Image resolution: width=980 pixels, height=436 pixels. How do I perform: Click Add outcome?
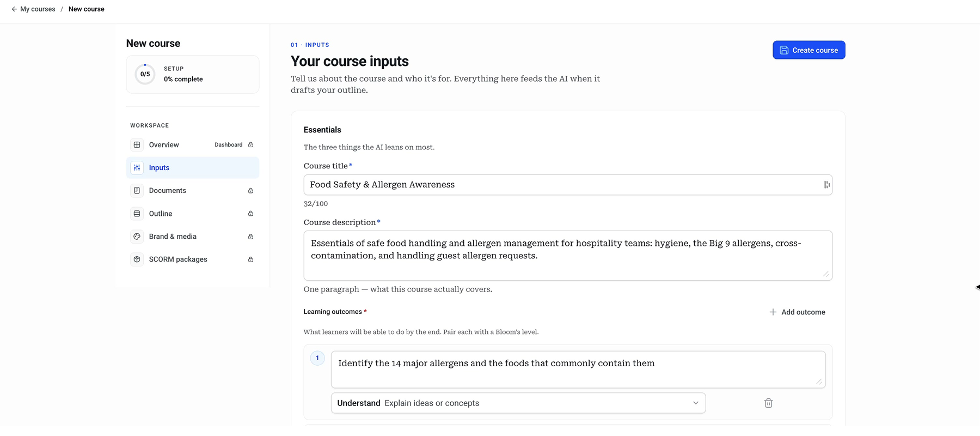click(797, 312)
